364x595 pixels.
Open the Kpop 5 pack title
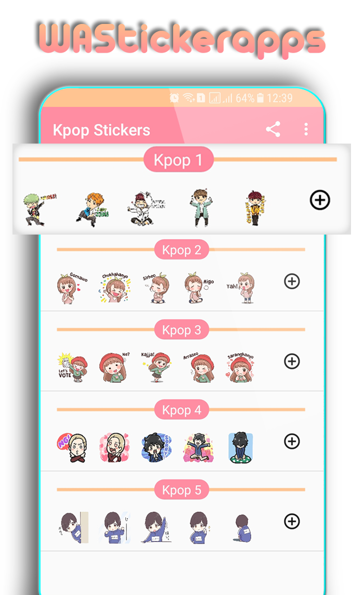point(181,490)
